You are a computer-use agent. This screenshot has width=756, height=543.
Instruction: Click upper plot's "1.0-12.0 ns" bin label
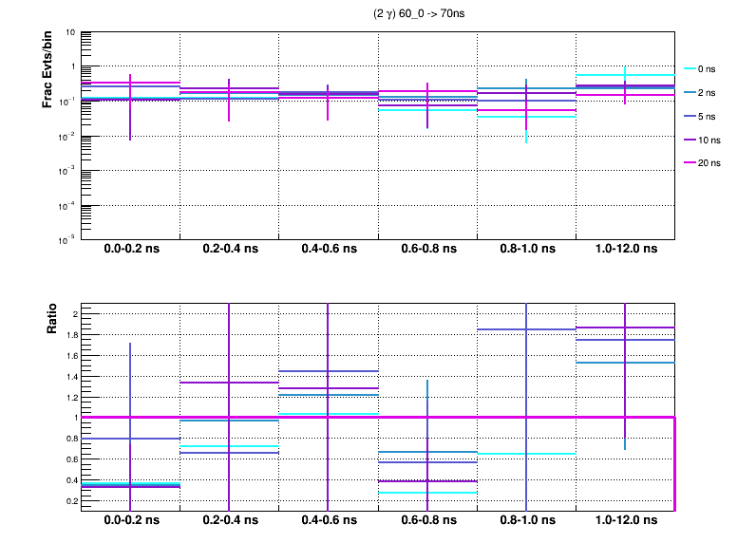(624, 249)
